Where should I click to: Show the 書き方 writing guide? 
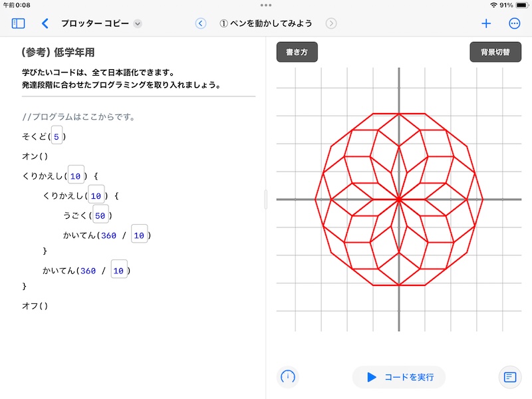click(x=297, y=51)
